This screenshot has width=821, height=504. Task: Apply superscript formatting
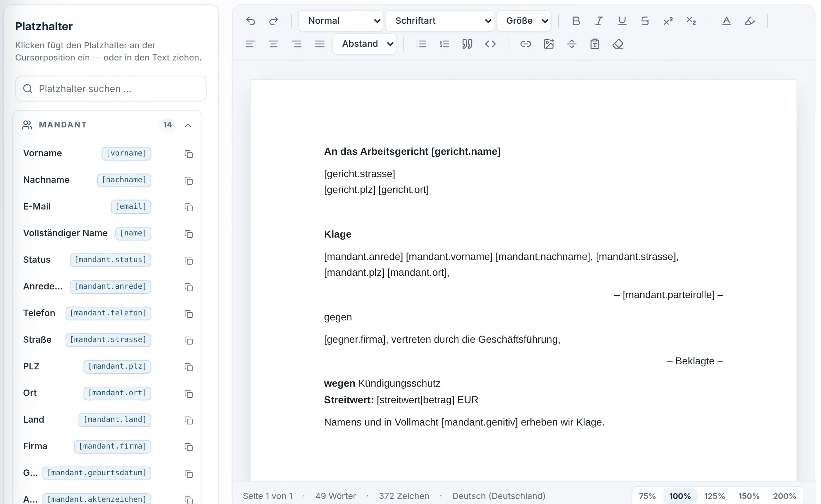coord(668,21)
